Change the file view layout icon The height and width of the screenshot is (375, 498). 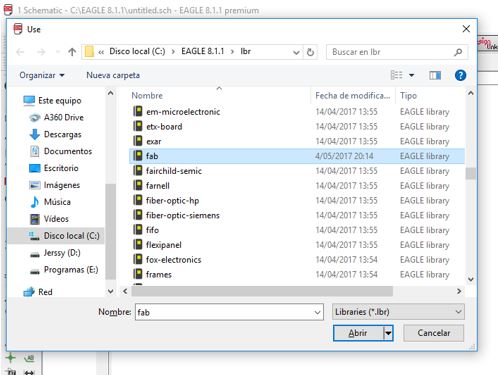point(396,75)
